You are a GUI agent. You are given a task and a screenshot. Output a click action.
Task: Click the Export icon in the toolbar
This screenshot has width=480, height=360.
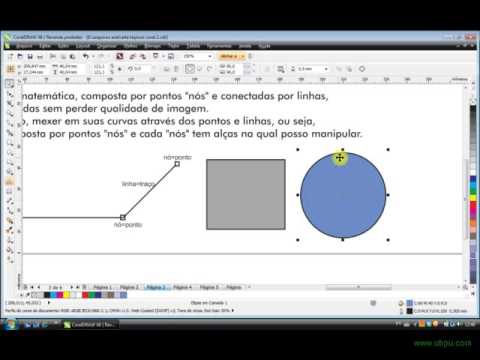pyautogui.click(x=143, y=57)
